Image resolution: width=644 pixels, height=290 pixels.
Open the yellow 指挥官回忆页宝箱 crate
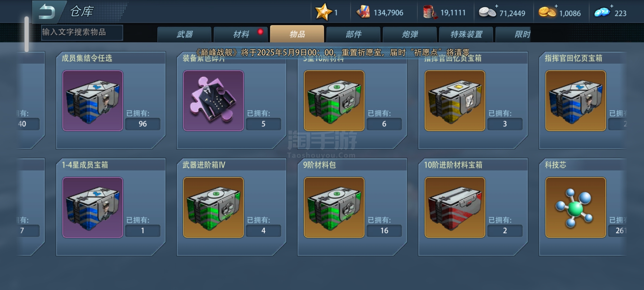(x=455, y=101)
